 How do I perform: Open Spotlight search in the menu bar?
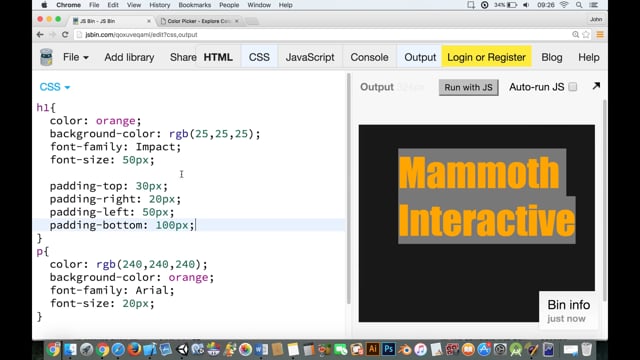click(579, 5)
